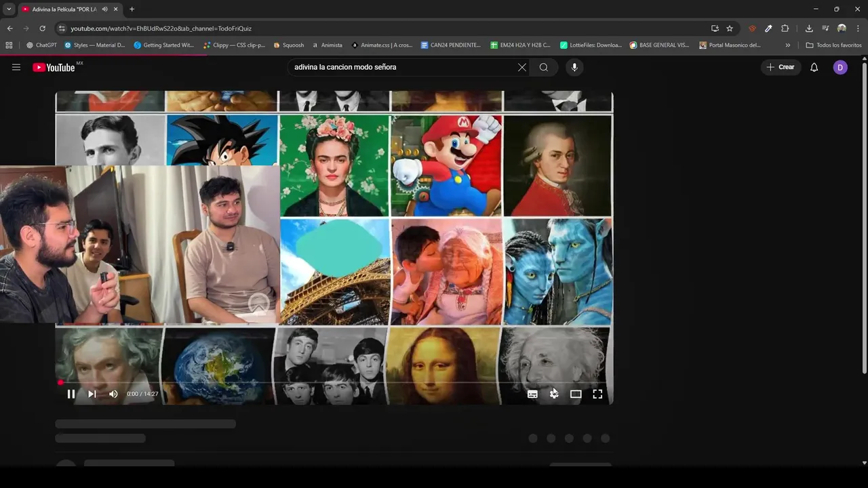Open the media controls icon

(825, 28)
